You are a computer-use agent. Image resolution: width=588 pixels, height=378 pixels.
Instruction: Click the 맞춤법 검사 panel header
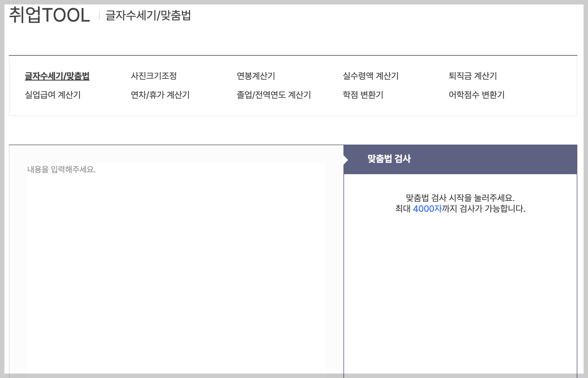click(389, 159)
